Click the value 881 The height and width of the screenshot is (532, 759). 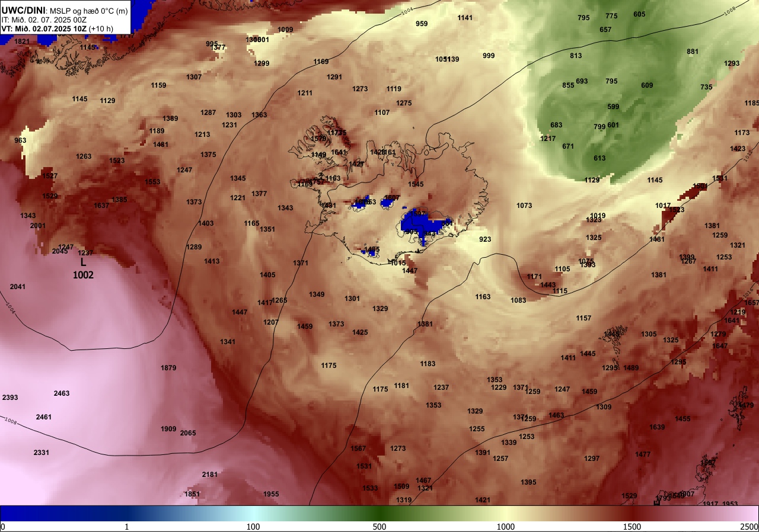693,52
